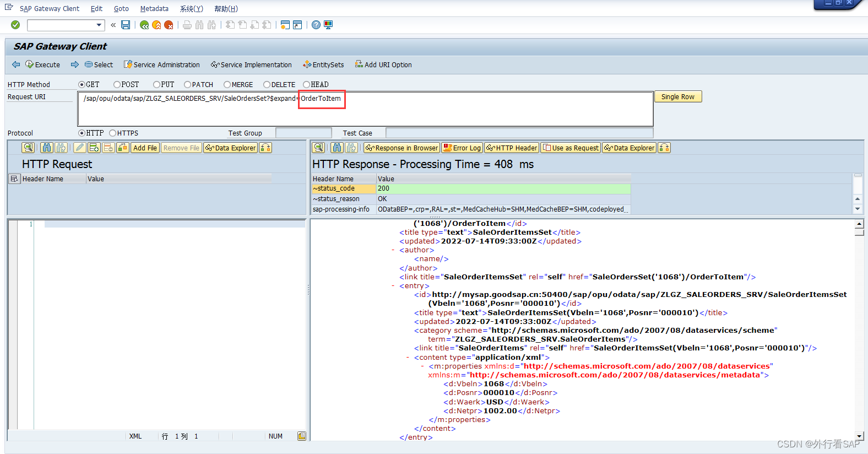Click the Find binoculars icon in HTTP Request toolbar
868x454 pixels.
pyautogui.click(x=47, y=148)
